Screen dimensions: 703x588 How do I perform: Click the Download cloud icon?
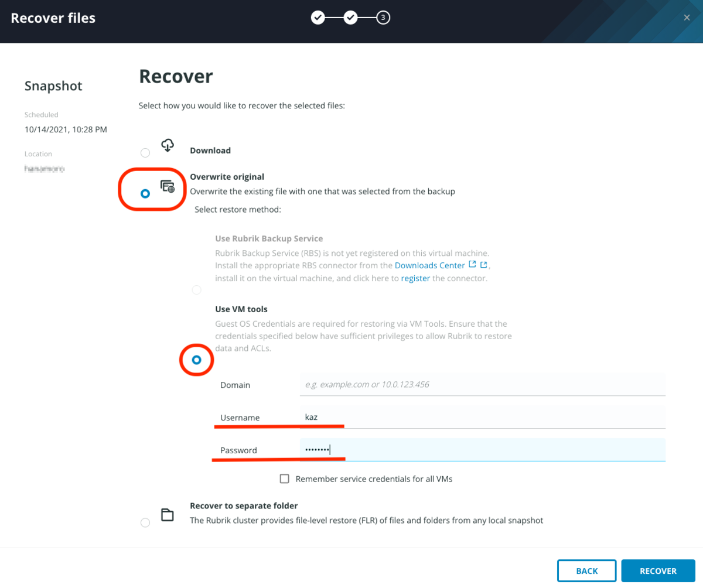tap(168, 145)
